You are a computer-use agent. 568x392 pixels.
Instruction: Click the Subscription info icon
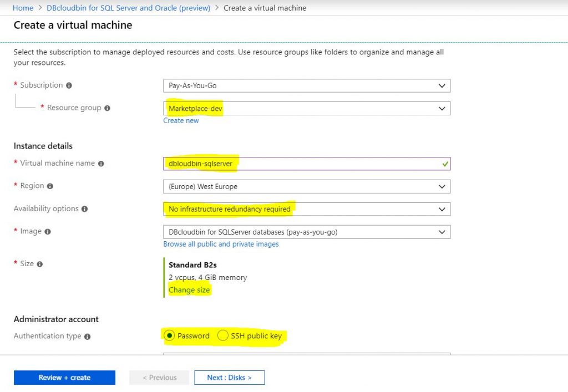[x=69, y=85]
